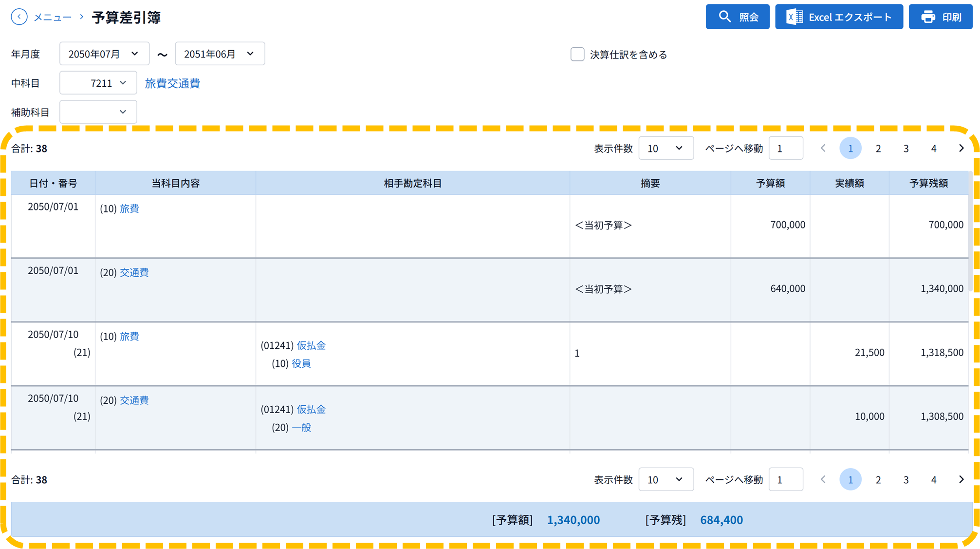Image resolution: width=980 pixels, height=549 pixels.
Task: Open the 補助科目 dropdown
Action: coord(98,112)
